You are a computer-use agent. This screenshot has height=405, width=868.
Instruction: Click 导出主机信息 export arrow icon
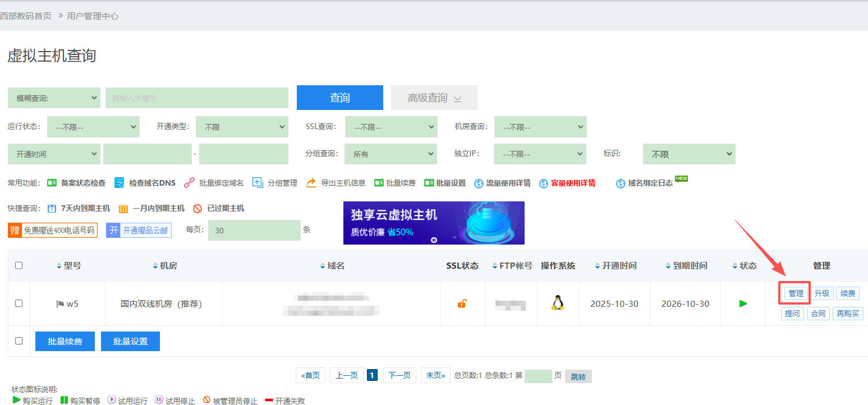pos(311,183)
